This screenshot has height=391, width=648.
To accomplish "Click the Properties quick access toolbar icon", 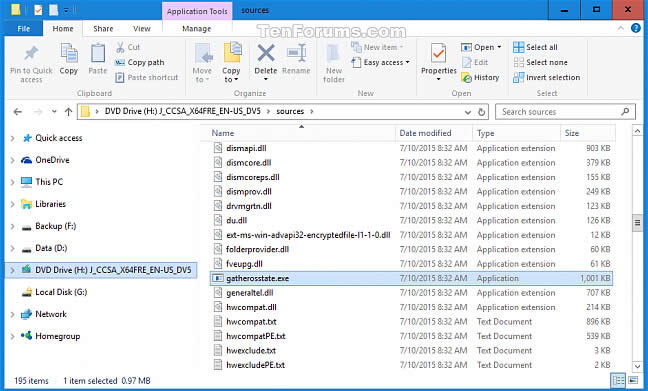I will tap(38, 10).
